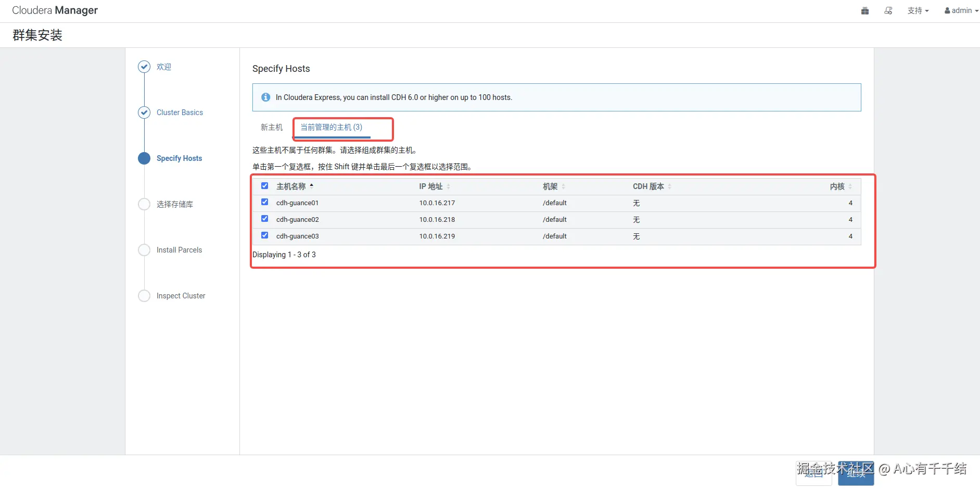Open the 支持 dropdown menu
Viewport: 980px width, 489px height.
(x=918, y=10)
